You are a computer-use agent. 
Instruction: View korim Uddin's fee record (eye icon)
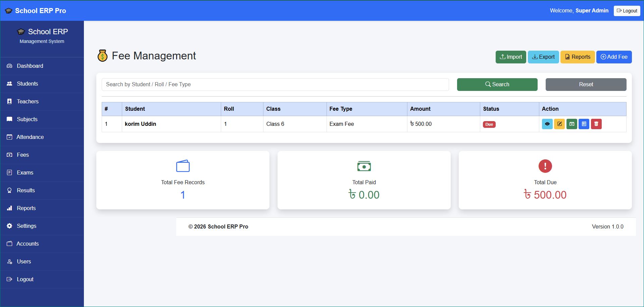(547, 124)
